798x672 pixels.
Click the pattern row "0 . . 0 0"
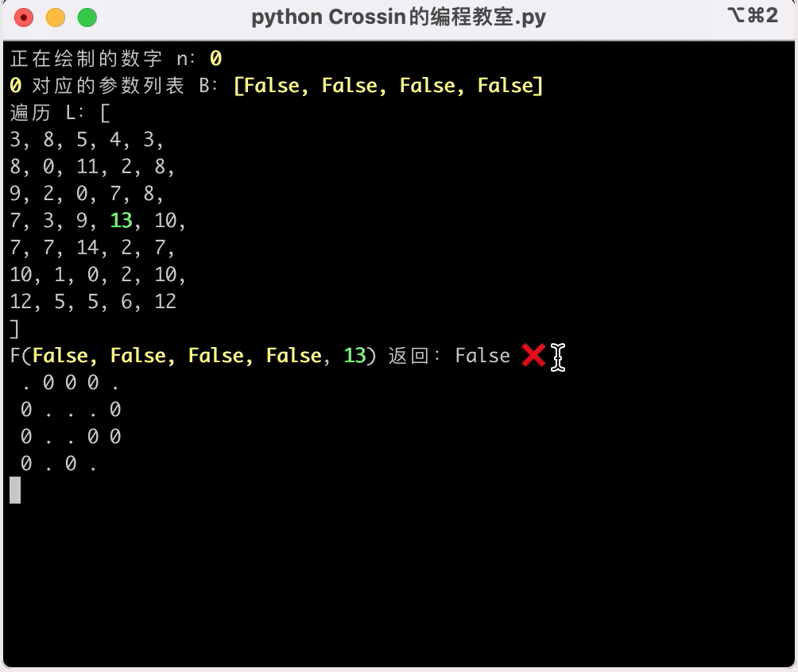click(x=71, y=436)
